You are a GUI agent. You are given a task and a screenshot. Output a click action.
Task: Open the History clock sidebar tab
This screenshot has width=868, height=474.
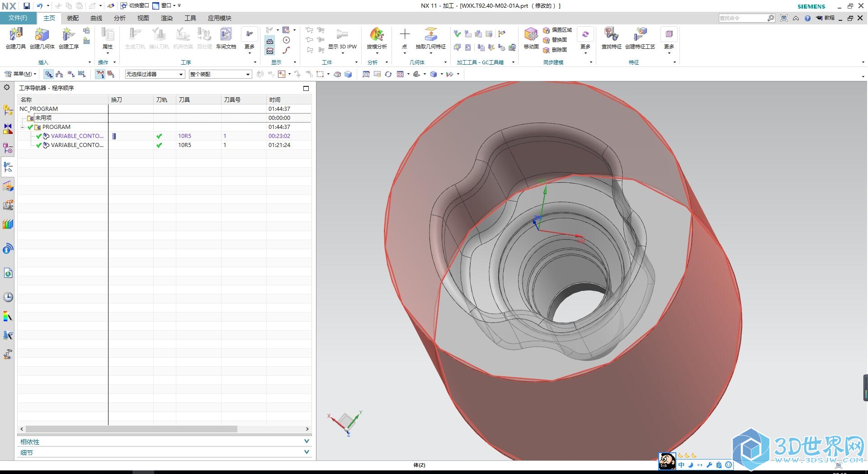click(x=8, y=297)
